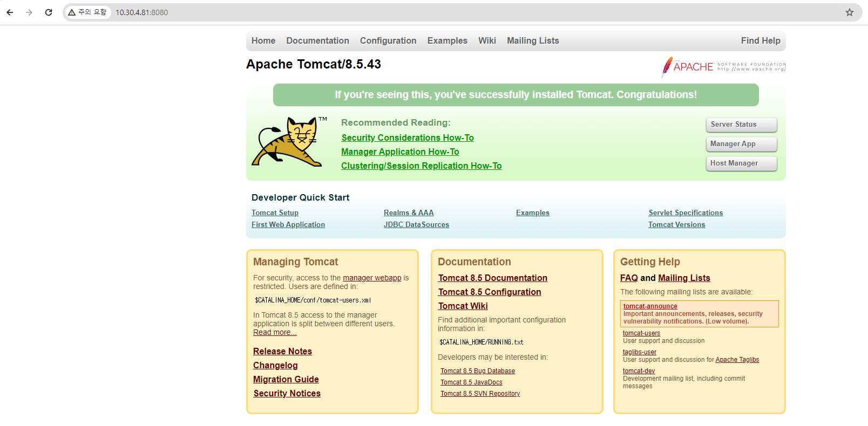The height and width of the screenshot is (426, 868).
Task: Open the JDBC DataSources link
Action: pos(416,225)
